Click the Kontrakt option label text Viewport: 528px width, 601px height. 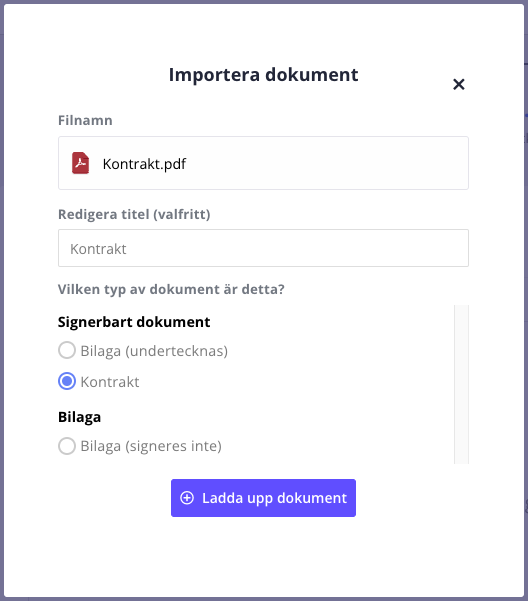[110, 382]
